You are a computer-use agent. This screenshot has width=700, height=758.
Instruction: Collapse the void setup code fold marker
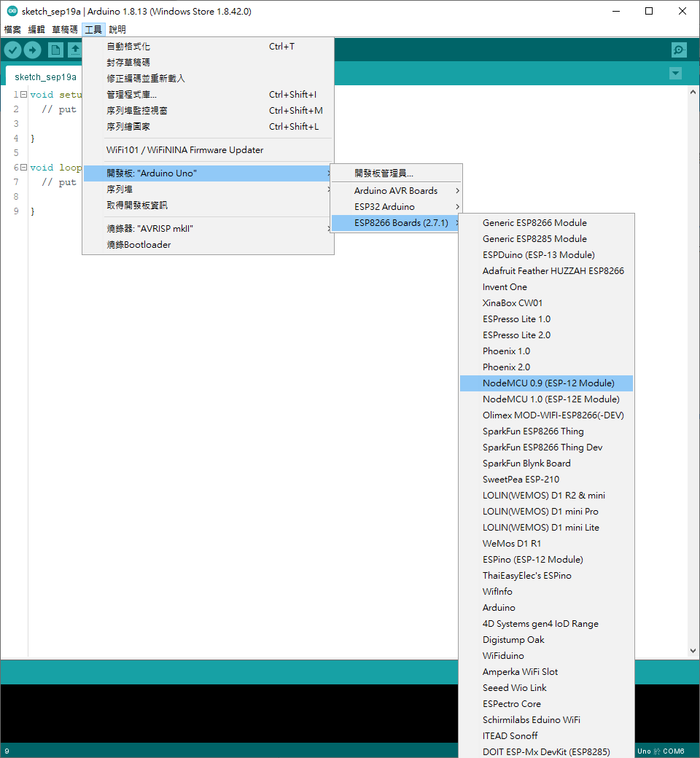click(23, 94)
